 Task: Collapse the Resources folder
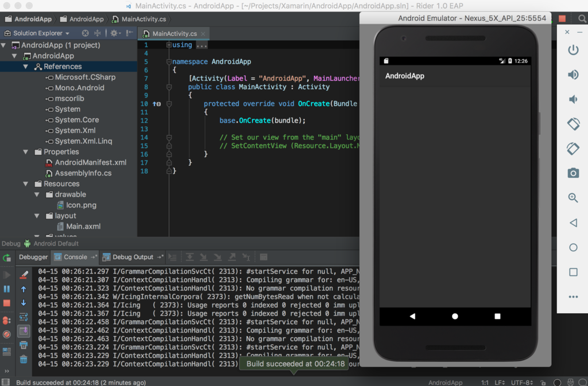tap(25, 184)
